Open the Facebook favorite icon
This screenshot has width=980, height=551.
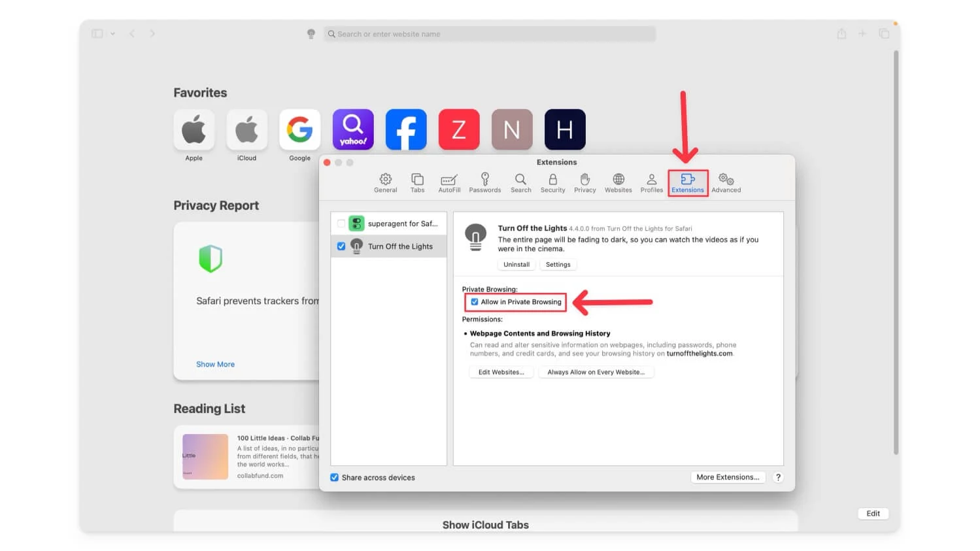[405, 129]
